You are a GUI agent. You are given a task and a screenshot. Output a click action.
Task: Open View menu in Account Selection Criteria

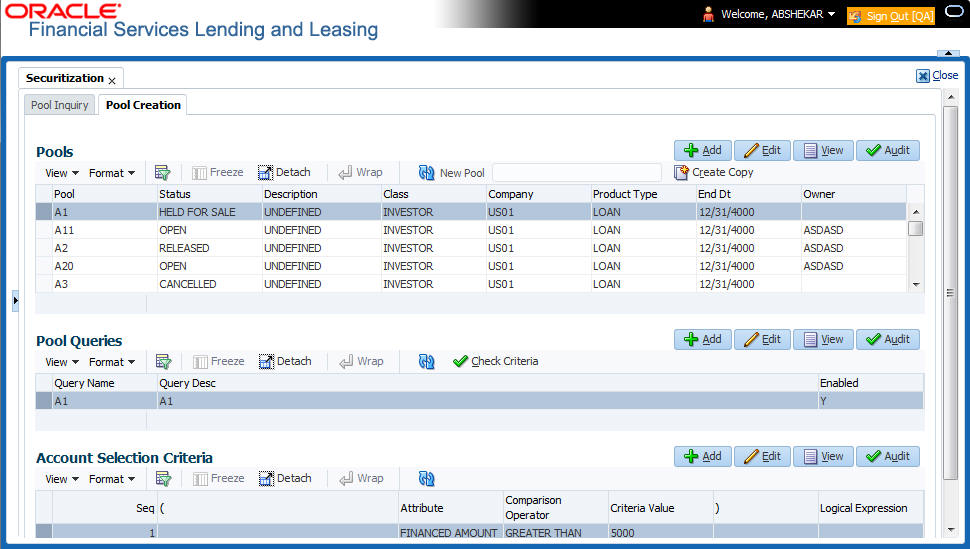click(62, 479)
